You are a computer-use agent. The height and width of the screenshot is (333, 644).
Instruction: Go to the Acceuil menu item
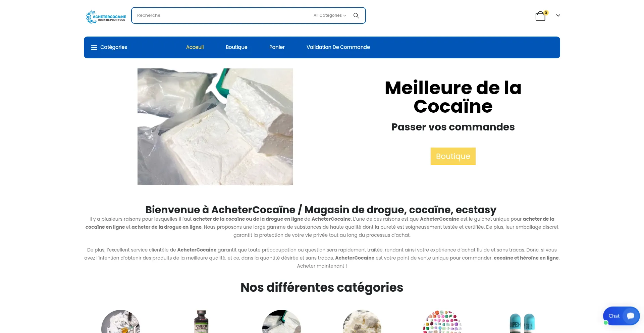(195, 47)
